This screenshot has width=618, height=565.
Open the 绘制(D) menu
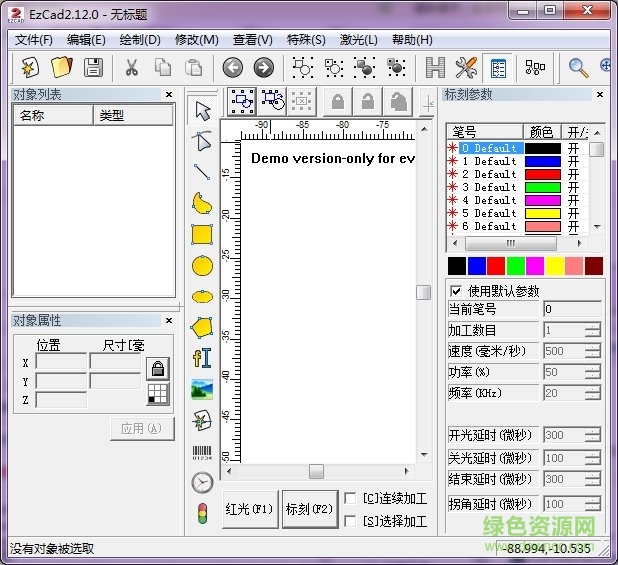tap(139, 40)
